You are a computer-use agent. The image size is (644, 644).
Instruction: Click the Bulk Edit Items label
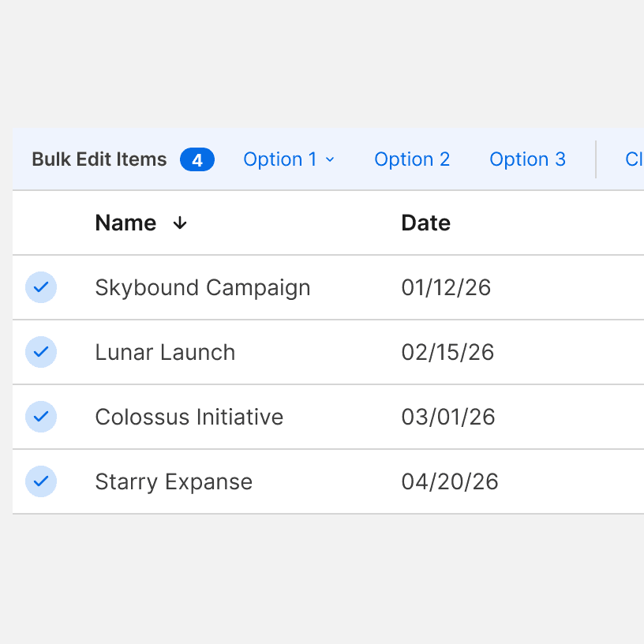(99, 159)
